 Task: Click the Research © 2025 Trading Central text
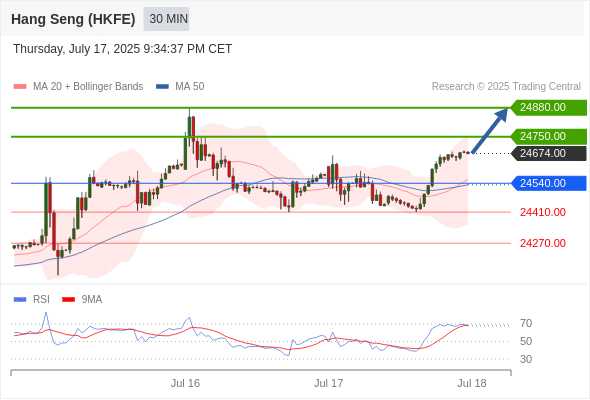tap(506, 87)
